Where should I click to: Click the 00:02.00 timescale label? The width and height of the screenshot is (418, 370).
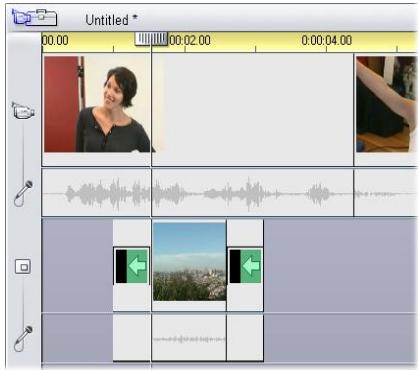tap(190, 40)
